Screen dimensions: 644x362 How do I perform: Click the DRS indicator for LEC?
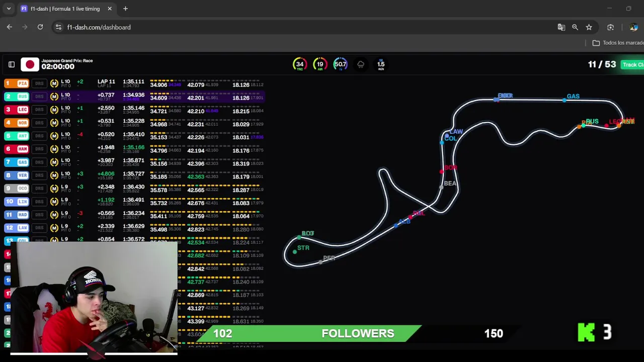point(39,110)
